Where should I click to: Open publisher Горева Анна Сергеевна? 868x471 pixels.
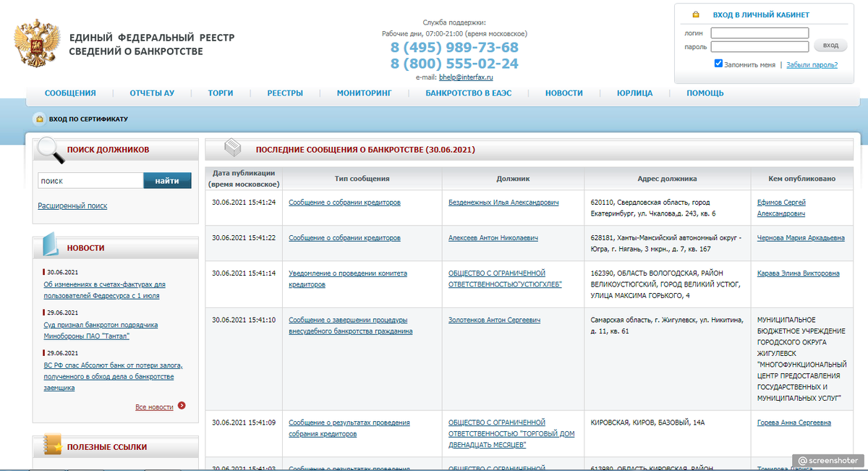tap(793, 423)
